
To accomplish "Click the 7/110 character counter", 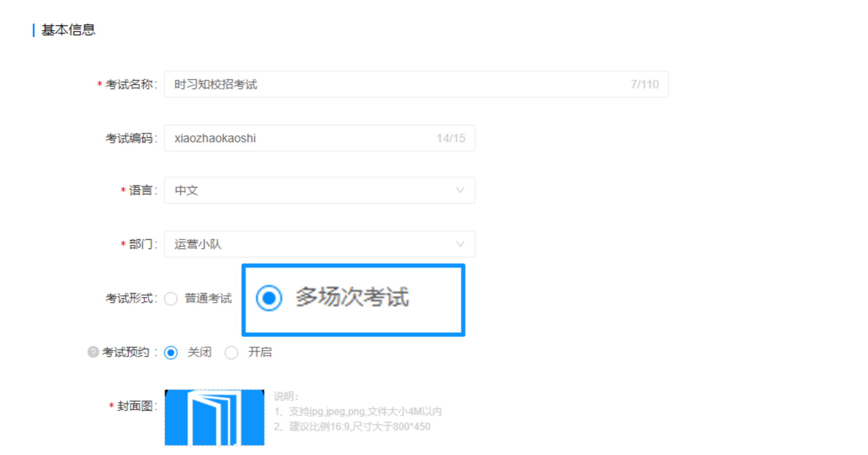I will [644, 85].
